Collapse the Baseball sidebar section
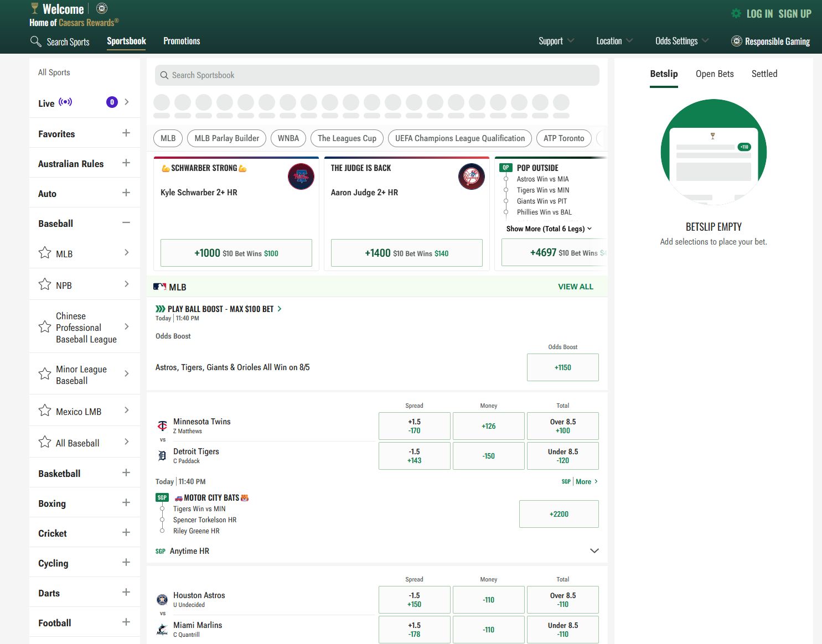Screen dimensions: 822x644 coord(126,223)
